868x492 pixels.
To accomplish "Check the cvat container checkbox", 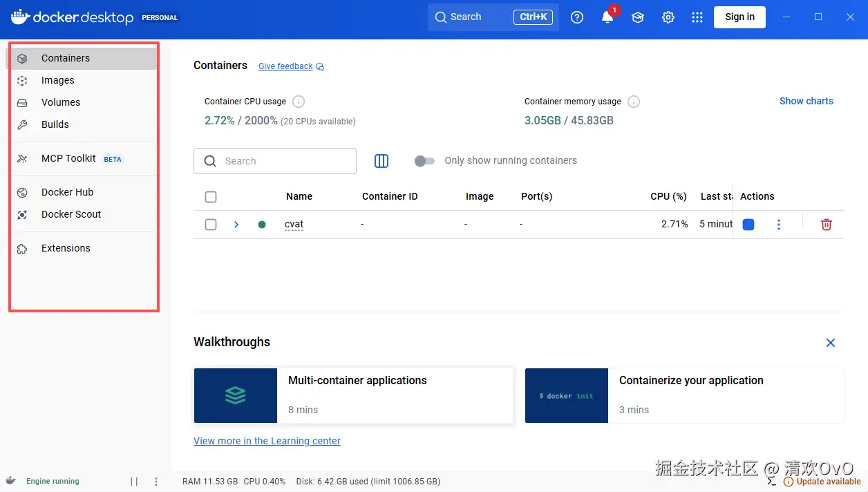I will 211,225.
